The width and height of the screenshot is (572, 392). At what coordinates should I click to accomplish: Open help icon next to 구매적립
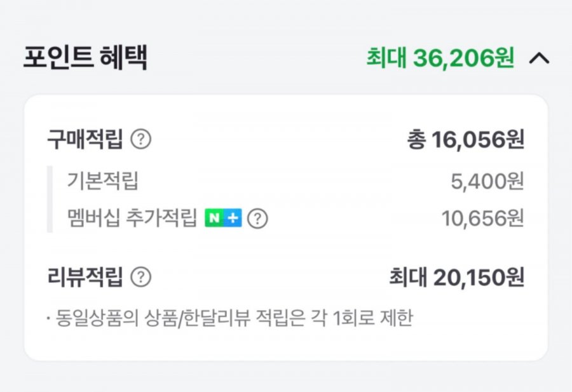pos(140,139)
